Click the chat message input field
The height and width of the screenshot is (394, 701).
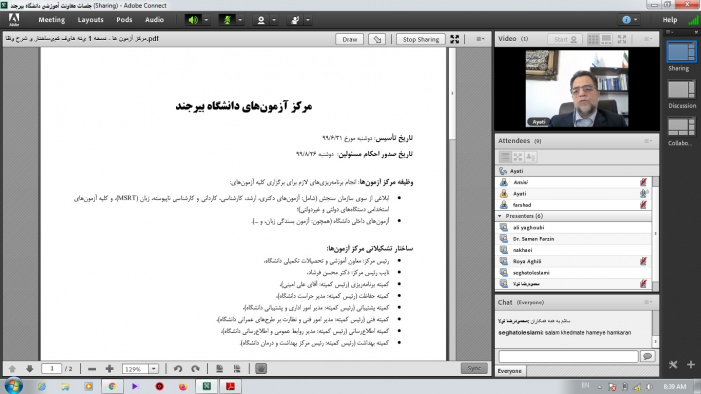(x=568, y=356)
